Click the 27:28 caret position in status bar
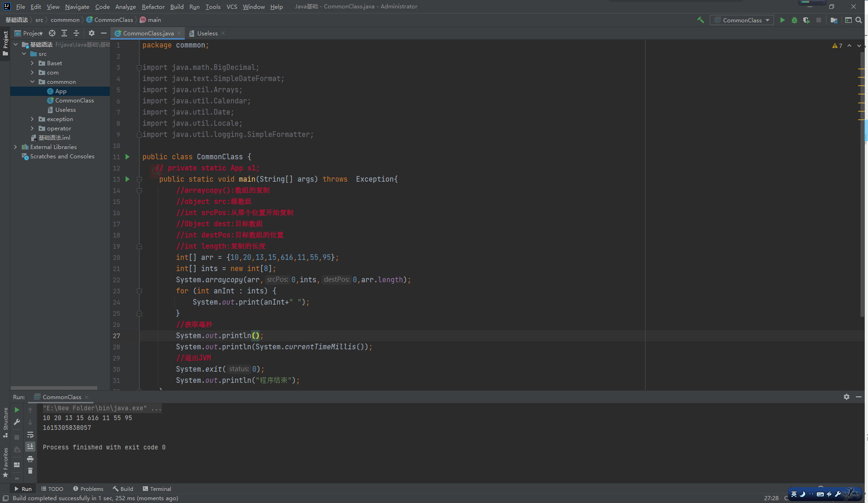The image size is (868, 503). tap(771, 498)
